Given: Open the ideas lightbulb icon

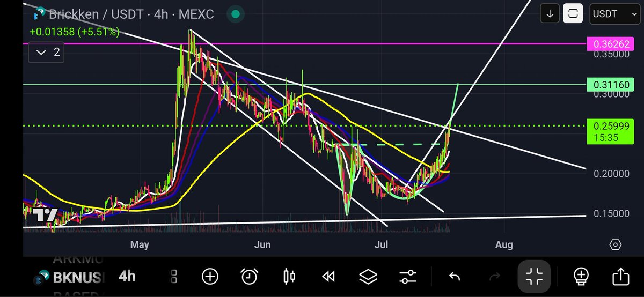Looking at the screenshot, I should [581, 277].
